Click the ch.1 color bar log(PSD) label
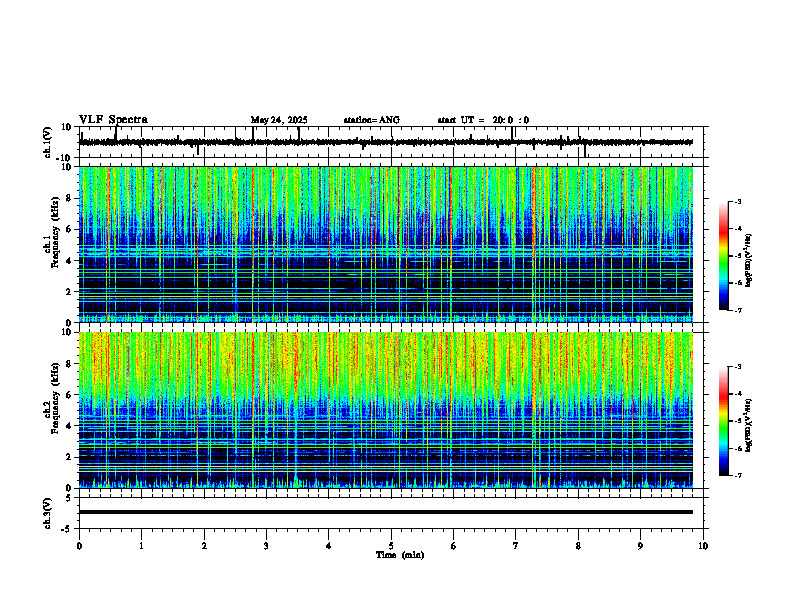The width and height of the screenshot is (792, 612). pyautogui.click(x=749, y=261)
